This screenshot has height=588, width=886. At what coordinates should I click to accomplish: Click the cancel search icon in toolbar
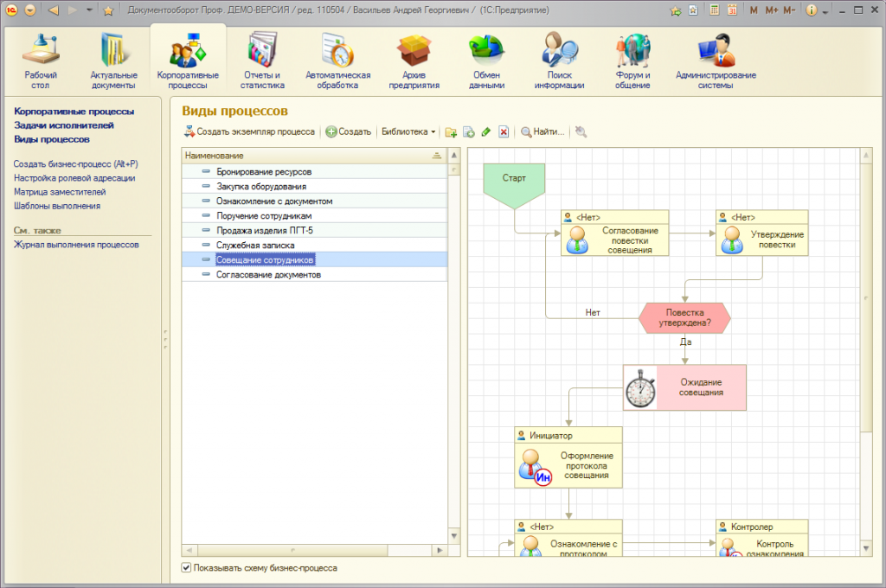click(581, 132)
